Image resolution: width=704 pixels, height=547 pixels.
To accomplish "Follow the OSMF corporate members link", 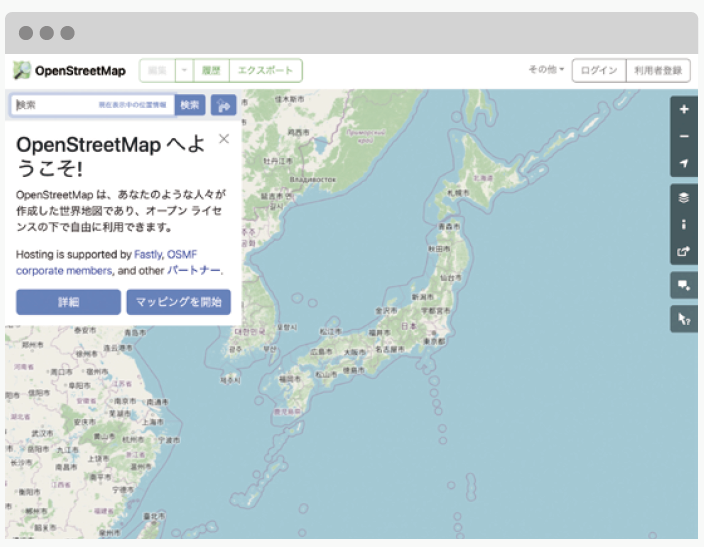I will [107, 263].
